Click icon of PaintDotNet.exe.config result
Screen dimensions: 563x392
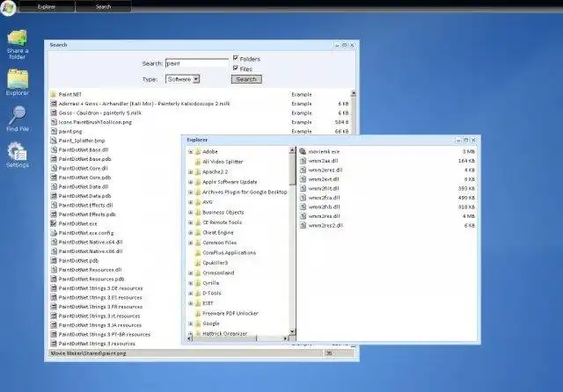tap(54, 233)
